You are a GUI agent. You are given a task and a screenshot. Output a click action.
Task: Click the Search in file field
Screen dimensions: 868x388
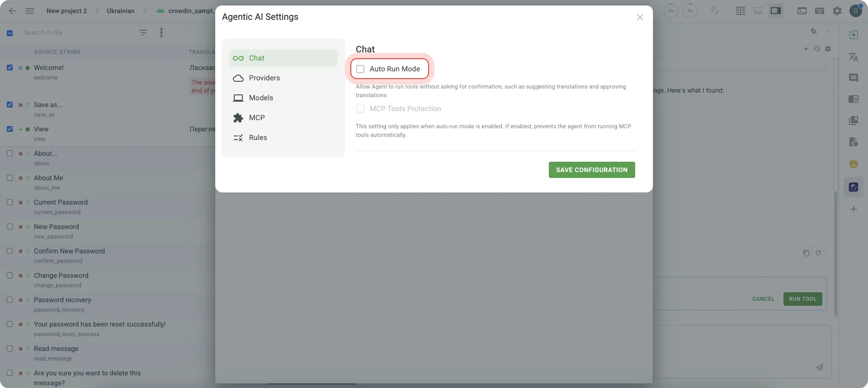(77, 33)
